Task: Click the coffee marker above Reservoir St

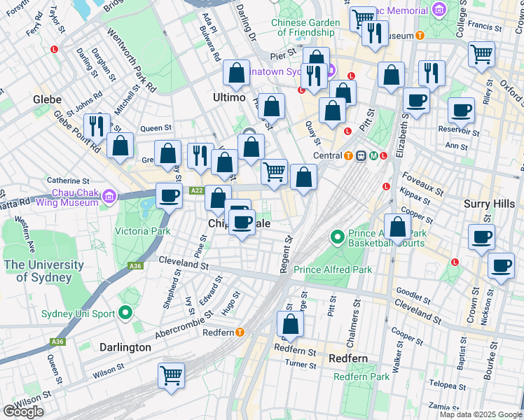Action: pos(462,110)
